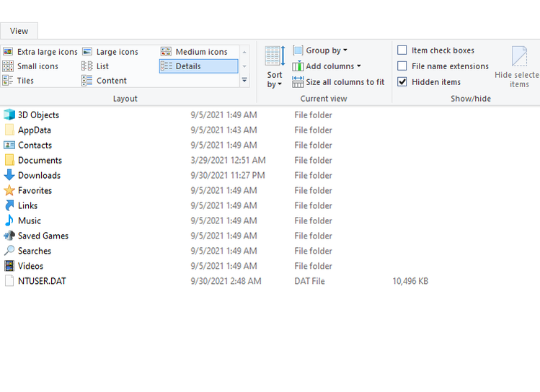Select the Music folder name
Viewport: 540px width, 392px height.
click(30, 221)
